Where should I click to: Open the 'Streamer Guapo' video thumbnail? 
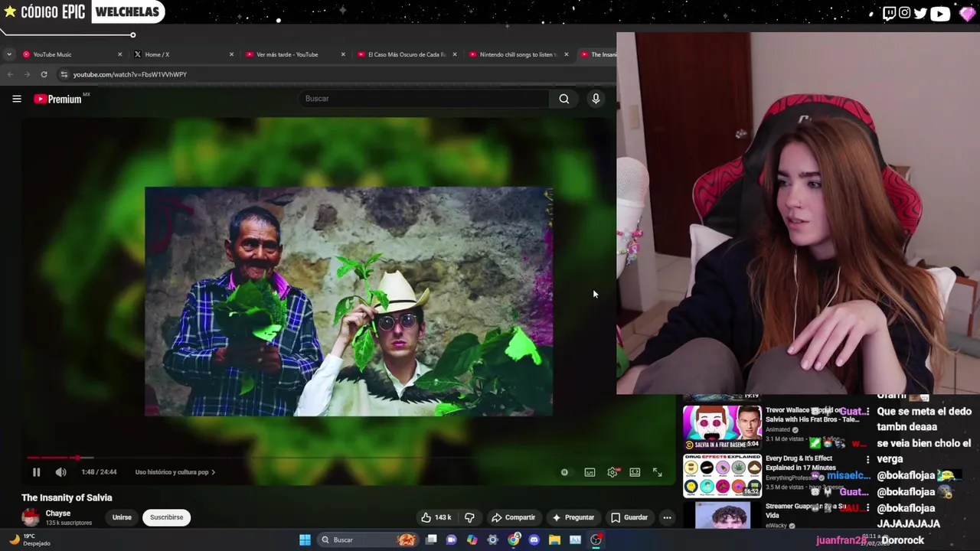tap(722, 515)
